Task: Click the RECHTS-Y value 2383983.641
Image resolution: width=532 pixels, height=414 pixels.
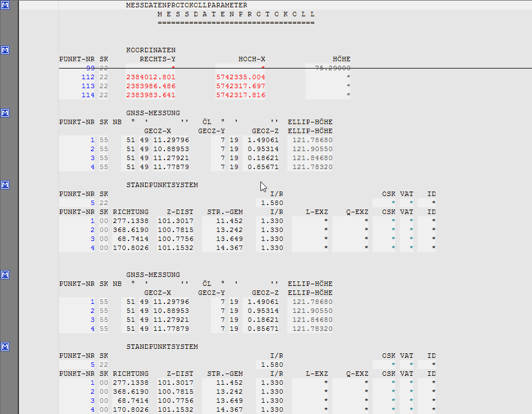Action: [x=151, y=95]
